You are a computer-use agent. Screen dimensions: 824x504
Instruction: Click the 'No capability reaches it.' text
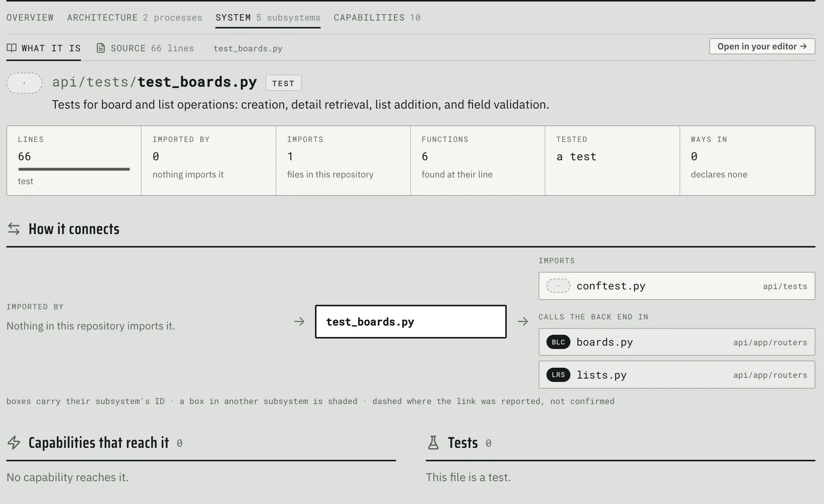(x=67, y=477)
